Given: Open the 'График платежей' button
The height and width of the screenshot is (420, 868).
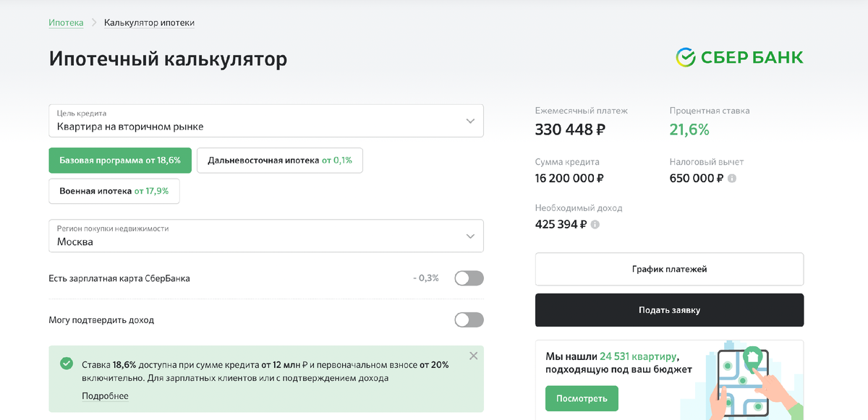Looking at the screenshot, I should [669, 269].
